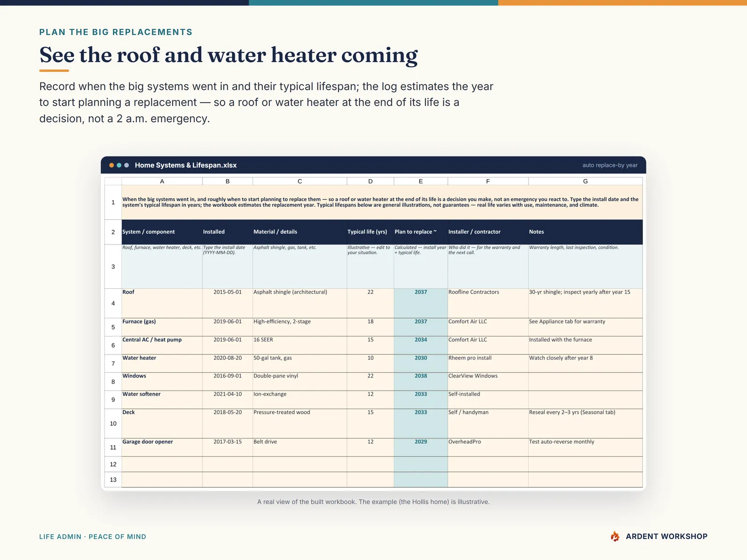Select the 'Water softener' cell
The image size is (747, 560).
(x=162, y=400)
